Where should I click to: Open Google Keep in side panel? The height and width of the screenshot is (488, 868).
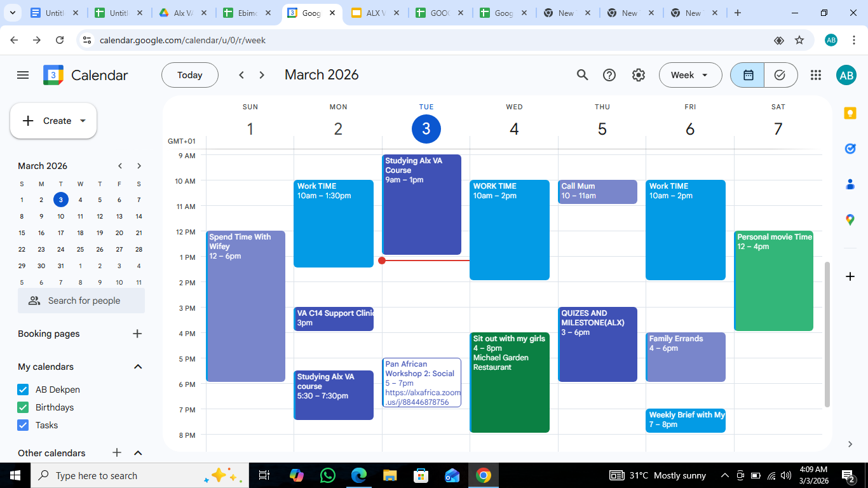click(x=850, y=113)
